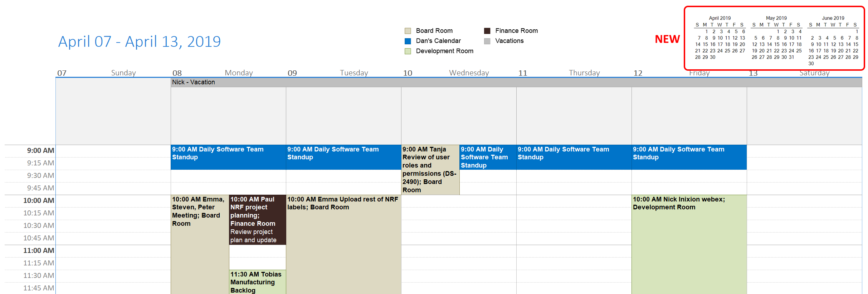Click the May 2019 mini calendar title
868x294 pixels.
pos(776,18)
